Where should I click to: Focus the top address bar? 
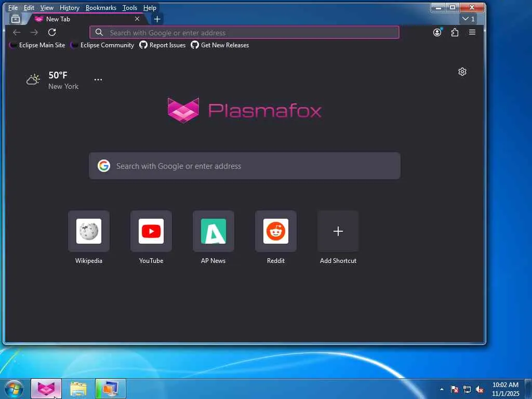244,33
